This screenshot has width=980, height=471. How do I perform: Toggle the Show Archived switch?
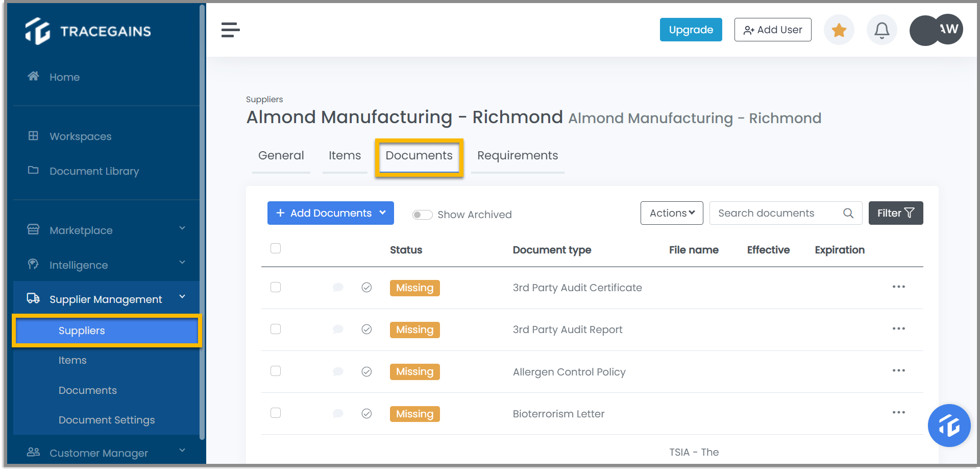(x=422, y=215)
